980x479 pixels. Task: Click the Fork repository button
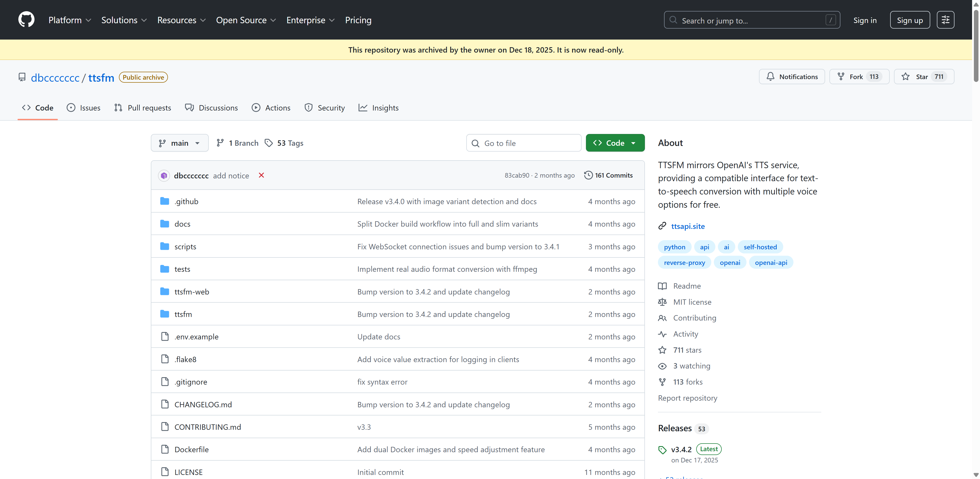[x=859, y=77]
